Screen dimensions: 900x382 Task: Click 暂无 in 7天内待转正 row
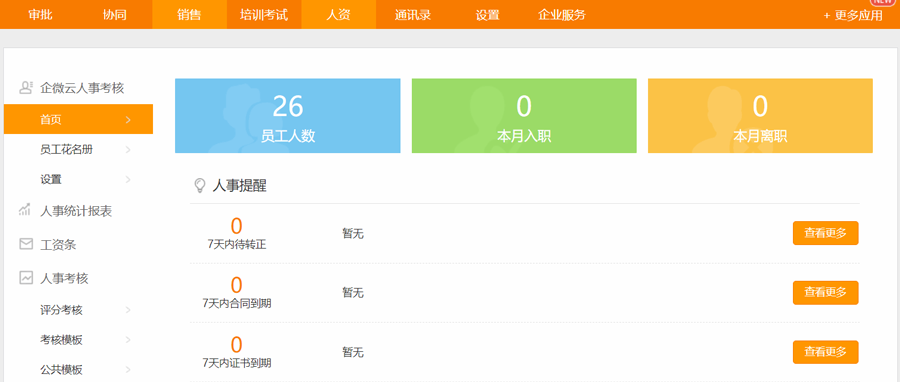pos(353,233)
